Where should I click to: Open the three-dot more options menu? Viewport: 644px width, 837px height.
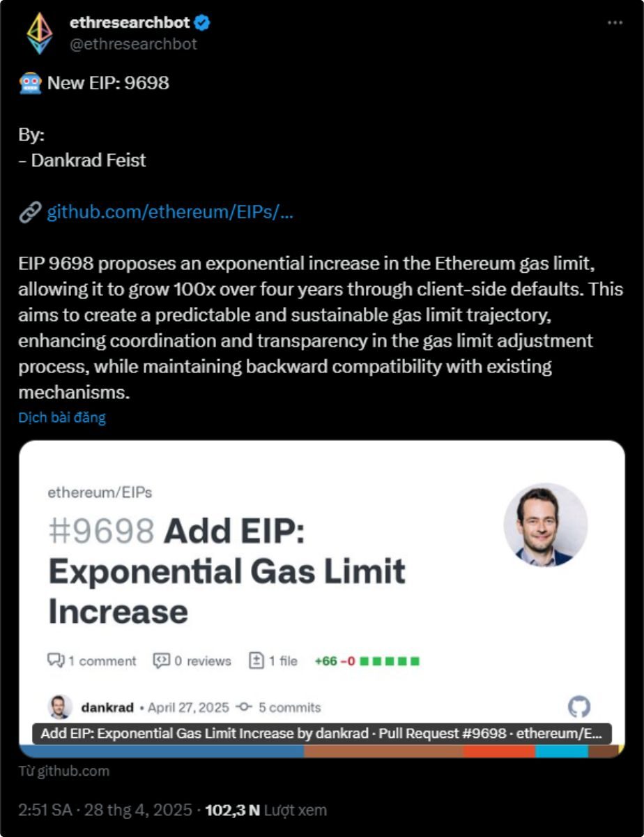pyautogui.click(x=614, y=23)
